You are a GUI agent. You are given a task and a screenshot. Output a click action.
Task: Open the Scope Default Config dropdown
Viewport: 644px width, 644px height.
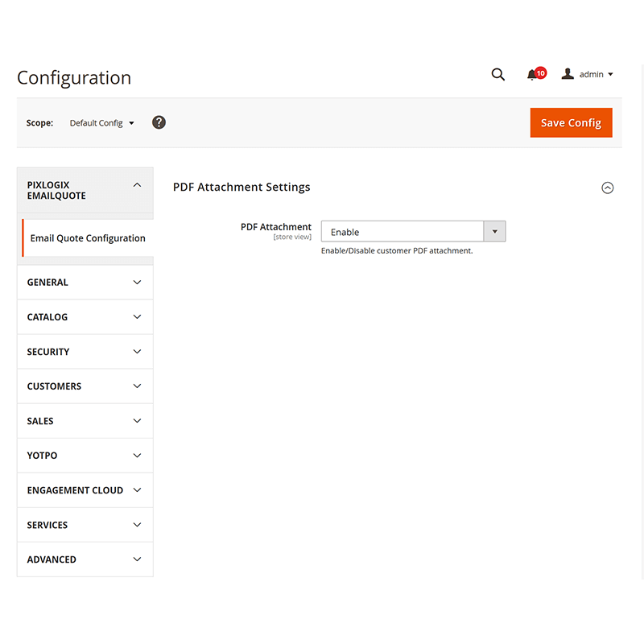(101, 122)
